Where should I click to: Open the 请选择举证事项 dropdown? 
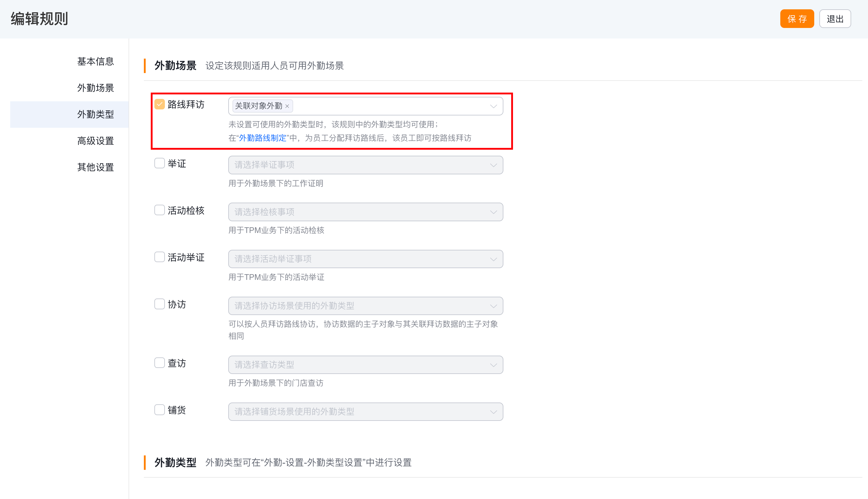click(x=366, y=165)
